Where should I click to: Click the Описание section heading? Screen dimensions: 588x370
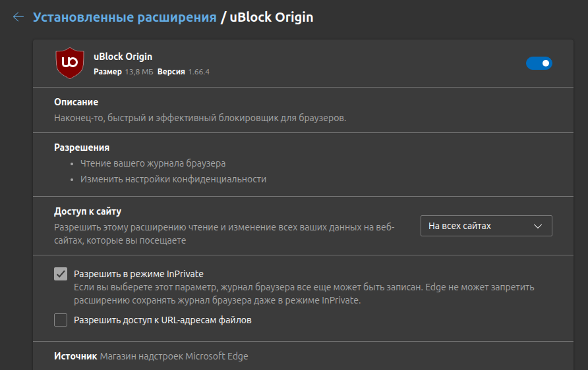76,102
